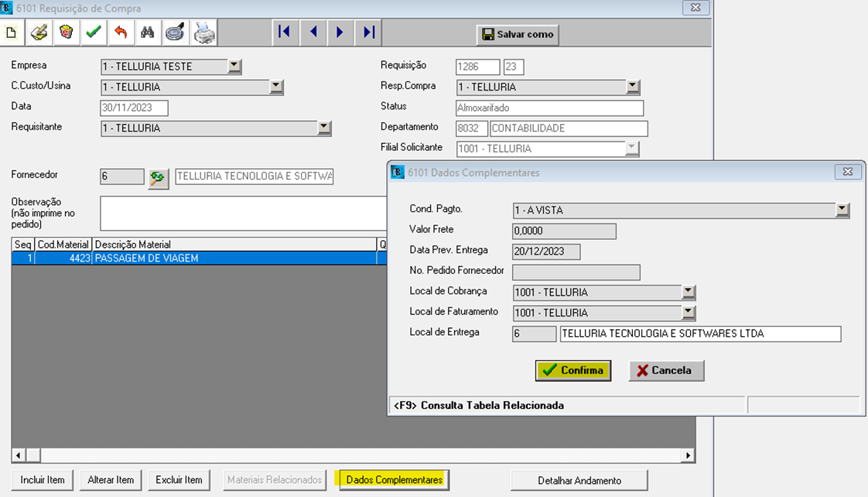Open the Local de Faturamento dropdown
868x497 pixels.
(x=688, y=313)
